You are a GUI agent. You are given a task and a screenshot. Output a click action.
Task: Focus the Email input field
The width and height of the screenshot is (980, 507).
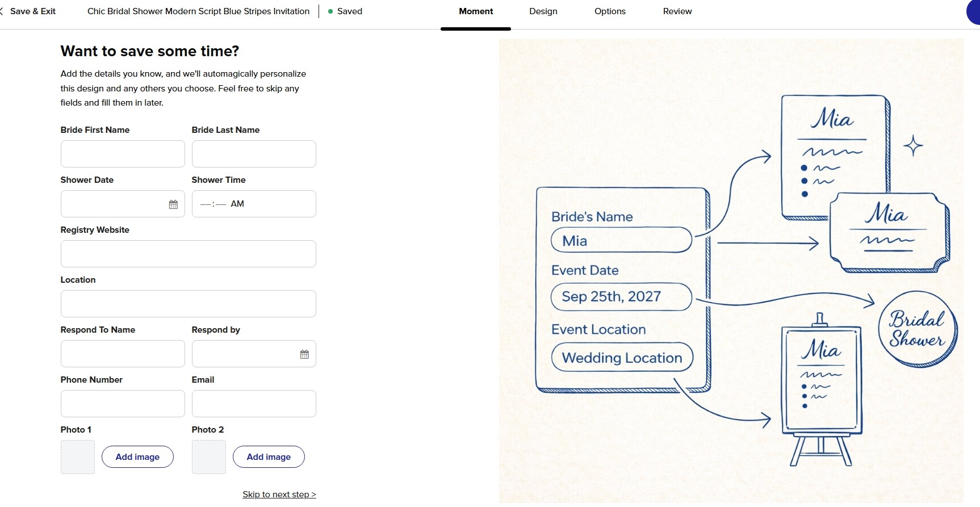[x=254, y=404]
